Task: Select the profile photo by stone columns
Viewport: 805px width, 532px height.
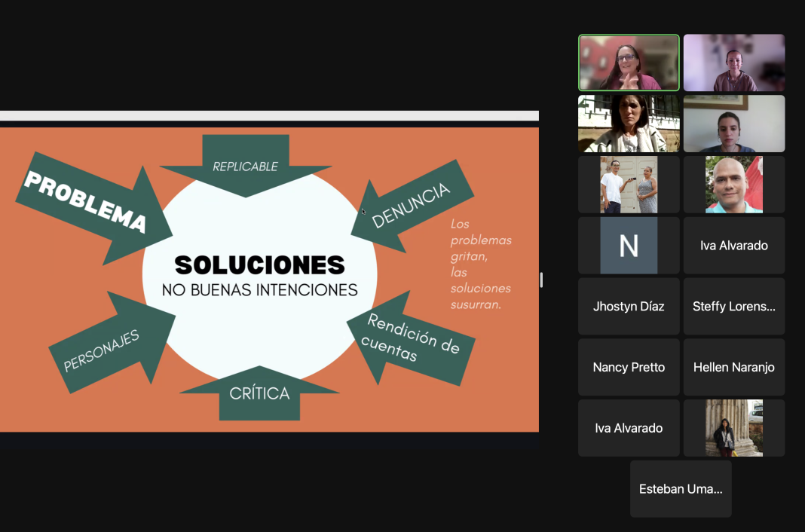Action: click(x=733, y=428)
